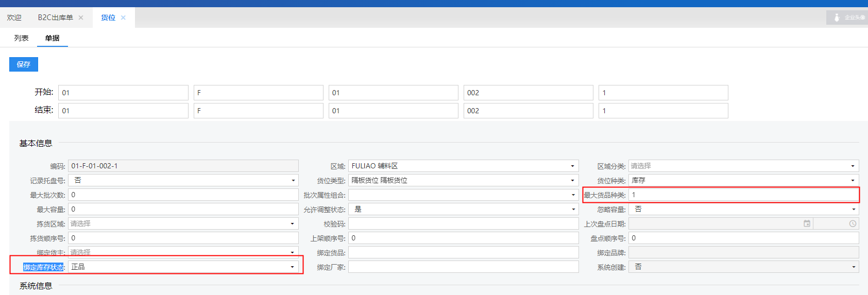Switch to the B2C出库单 tab

55,18
